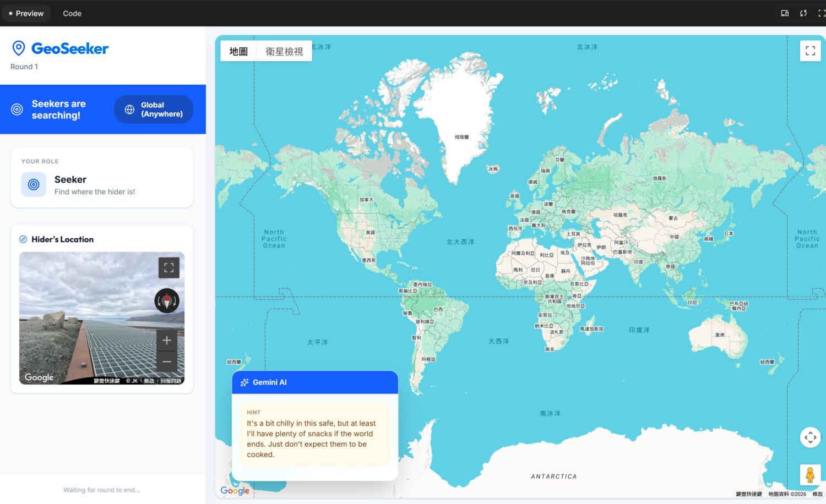
Task: Click the device preview icon in top bar
Action: coord(785,13)
